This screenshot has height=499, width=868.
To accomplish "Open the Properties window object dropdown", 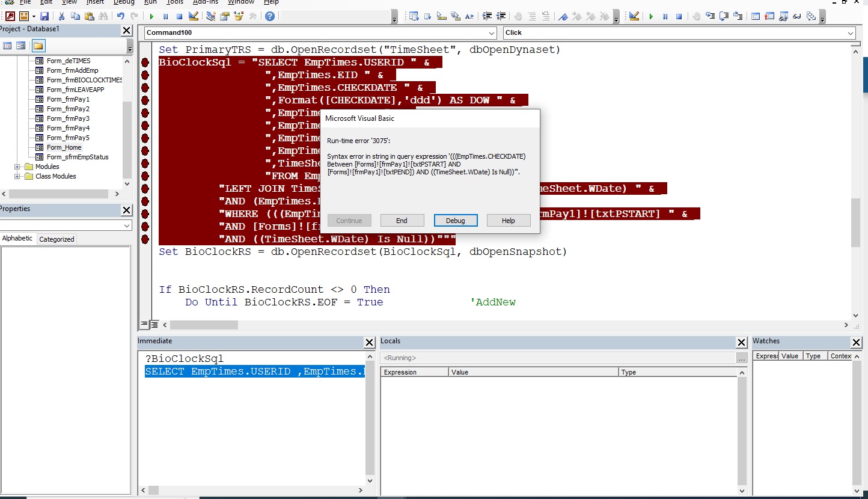I will tap(126, 225).
